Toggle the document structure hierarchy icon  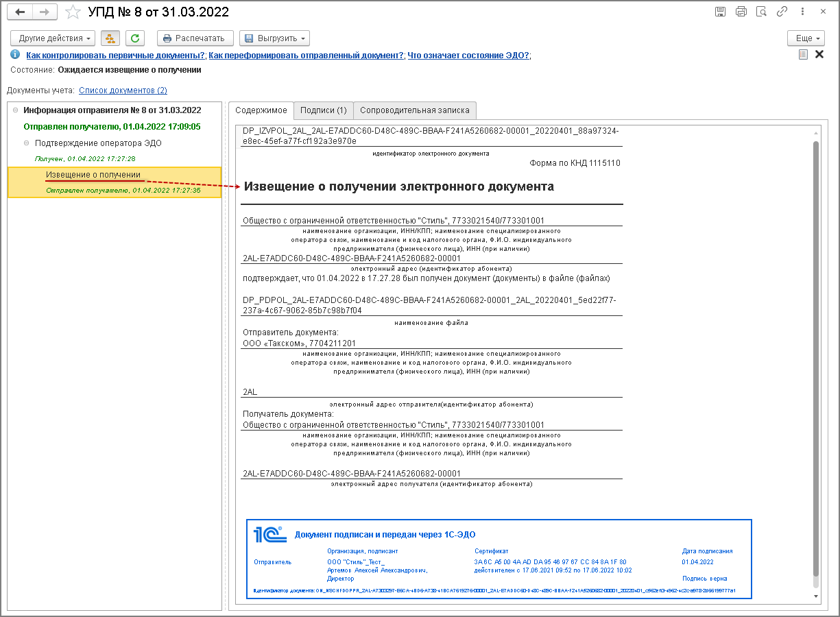pyautogui.click(x=110, y=38)
